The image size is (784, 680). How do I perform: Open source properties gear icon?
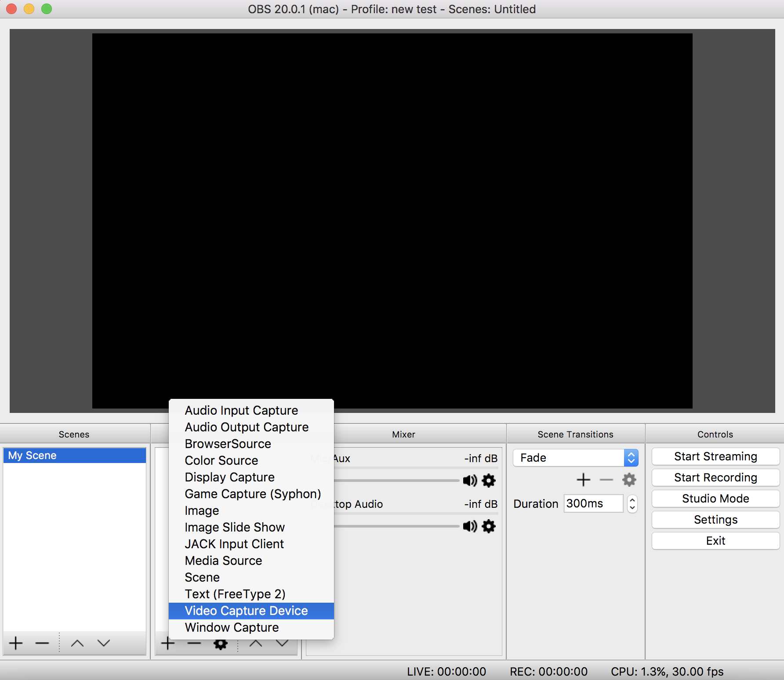point(221,644)
